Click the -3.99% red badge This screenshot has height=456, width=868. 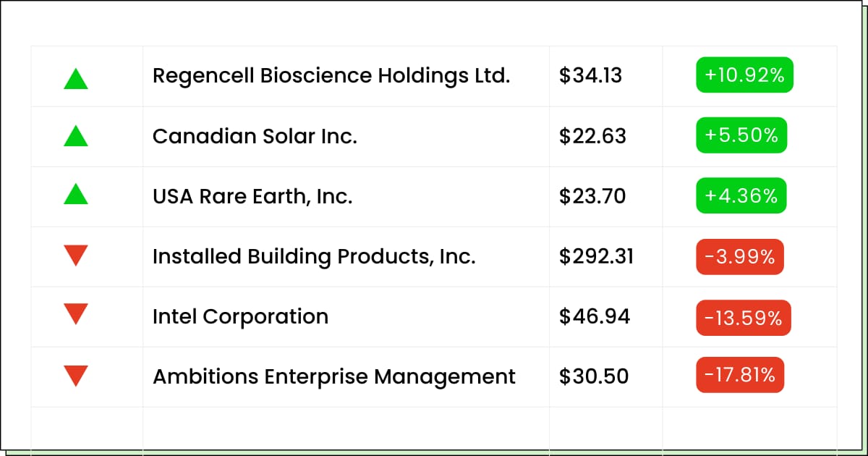739,256
